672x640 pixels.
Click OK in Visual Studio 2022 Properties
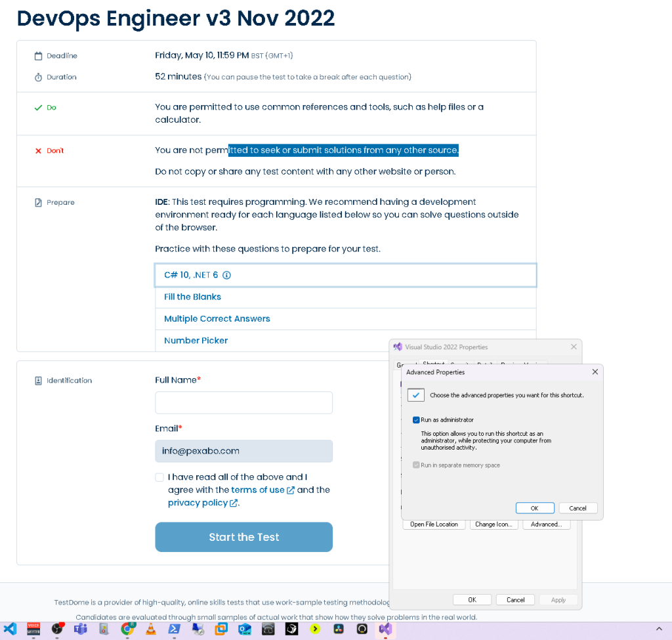tap(472, 600)
